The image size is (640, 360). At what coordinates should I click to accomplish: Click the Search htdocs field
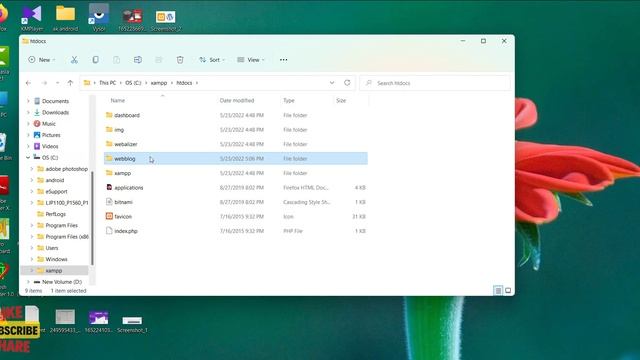tap(435, 83)
